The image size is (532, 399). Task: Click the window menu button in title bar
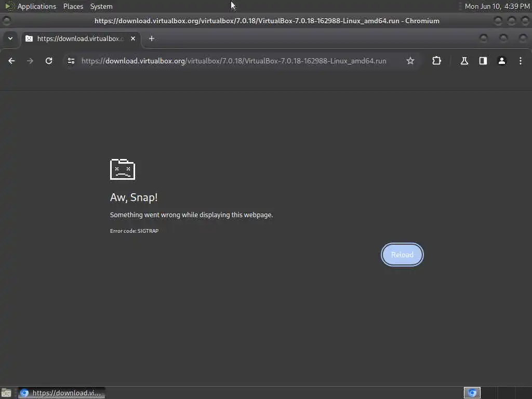tap(6, 21)
